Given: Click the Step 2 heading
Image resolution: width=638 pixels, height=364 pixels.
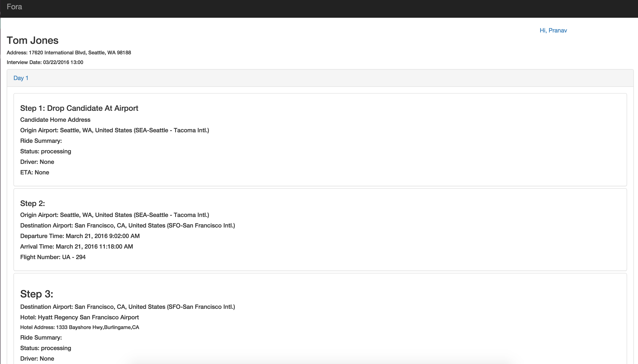Looking at the screenshot, I should coord(32,203).
